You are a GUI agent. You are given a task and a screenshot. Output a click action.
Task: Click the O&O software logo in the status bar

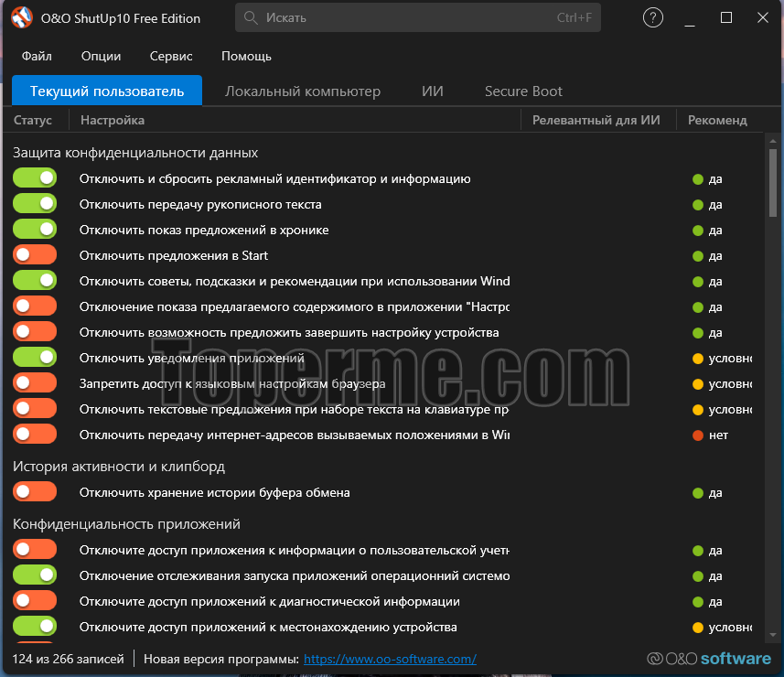pyautogui.click(x=708, y=659)
